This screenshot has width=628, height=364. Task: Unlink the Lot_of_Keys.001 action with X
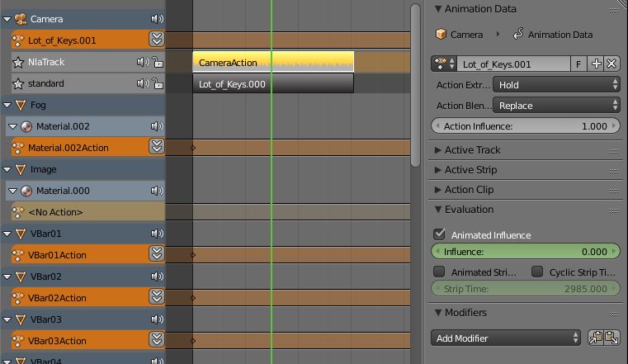(611, 64)
